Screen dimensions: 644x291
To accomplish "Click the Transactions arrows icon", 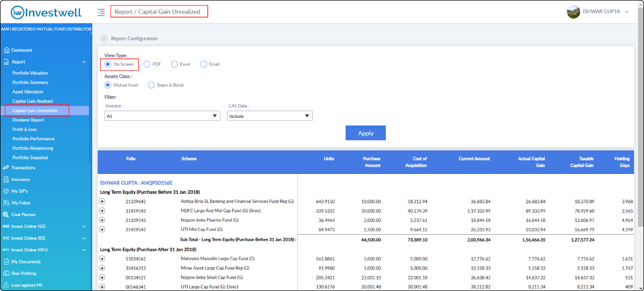I will click(6, 167).
